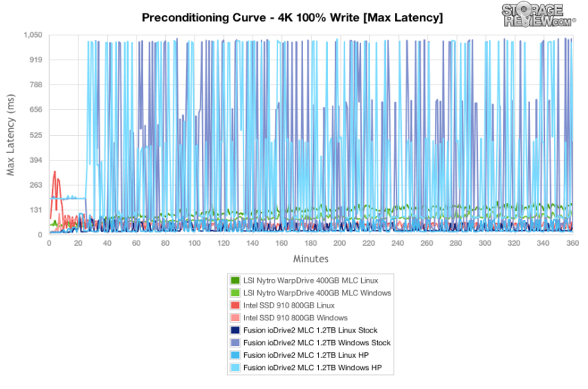Click the 180 minutes x-axis label
Screen dimensions: 588x389
coord(311,243)
